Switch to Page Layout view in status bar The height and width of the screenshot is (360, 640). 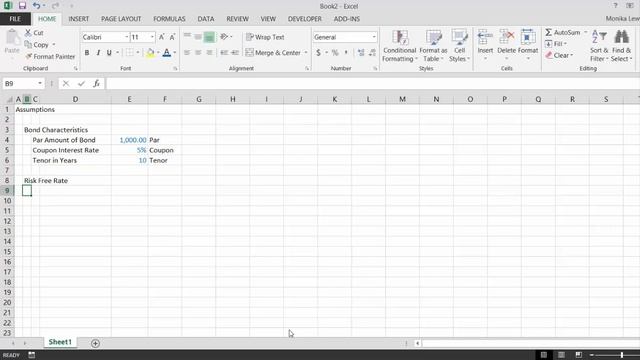561,355
